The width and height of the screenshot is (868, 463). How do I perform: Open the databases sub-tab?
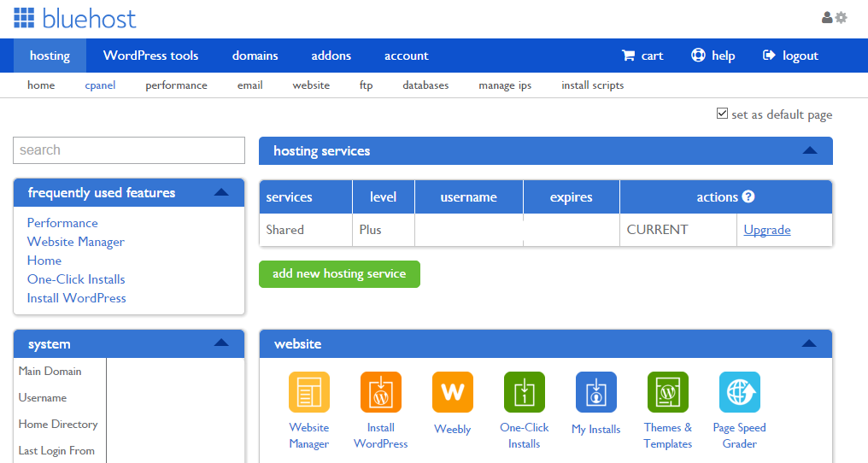[425, 85]
